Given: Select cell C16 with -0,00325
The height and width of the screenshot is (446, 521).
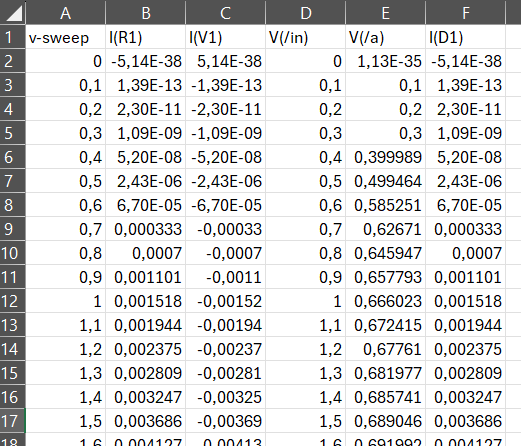Looking at the screenshot, I should (226, 397).
